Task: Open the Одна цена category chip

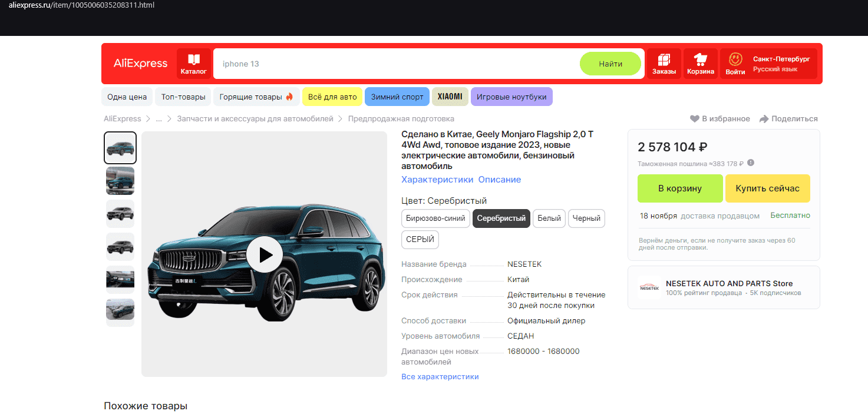Action: (x=127, y=97)
